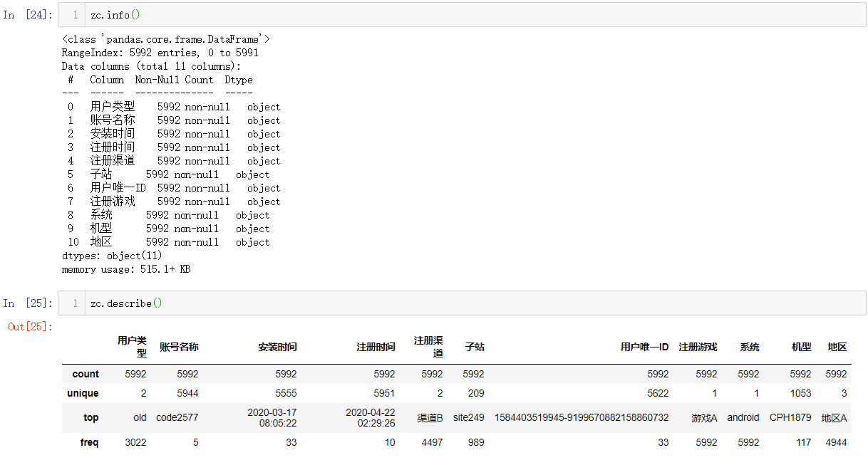Select the CPH1879 cell value

point(790,417)
